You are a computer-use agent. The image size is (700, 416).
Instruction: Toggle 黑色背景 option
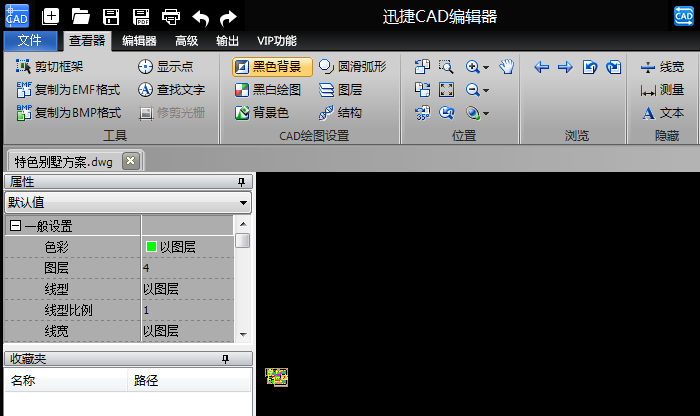(272, 67)
